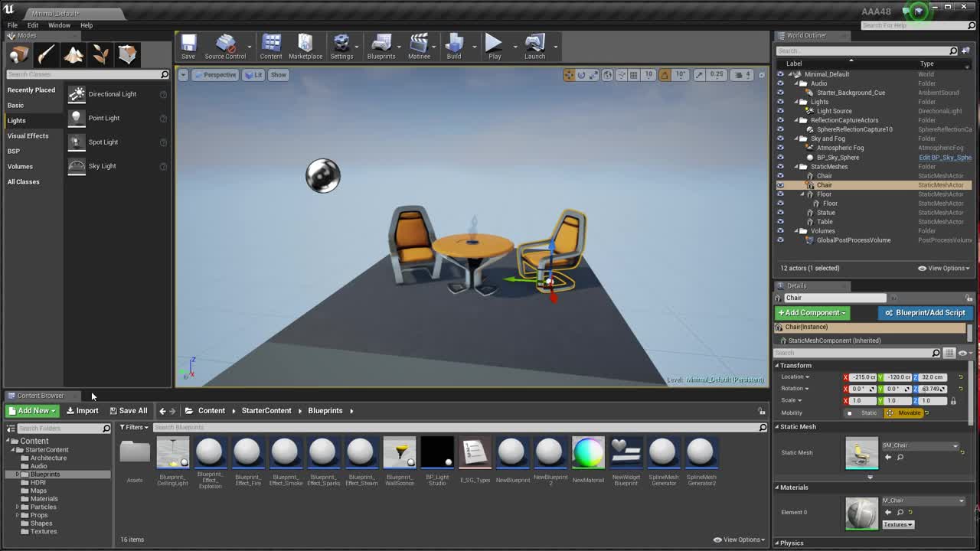The image size is (980, 551).
Task: Select the Landscape mode icon
Action: coord(73,54)
